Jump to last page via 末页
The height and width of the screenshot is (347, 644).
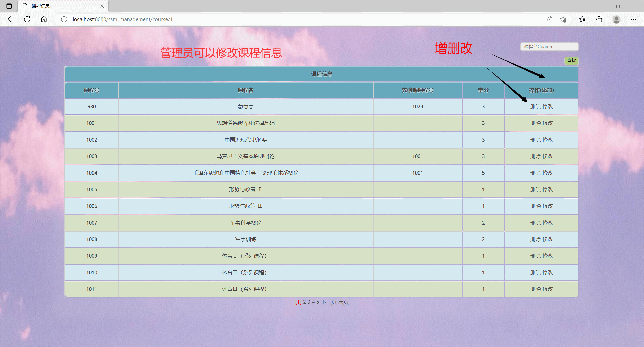point(343,302)
